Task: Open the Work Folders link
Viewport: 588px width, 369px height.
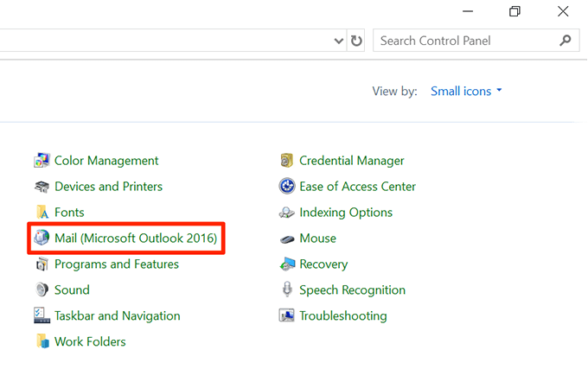Action: pos(90,342)
